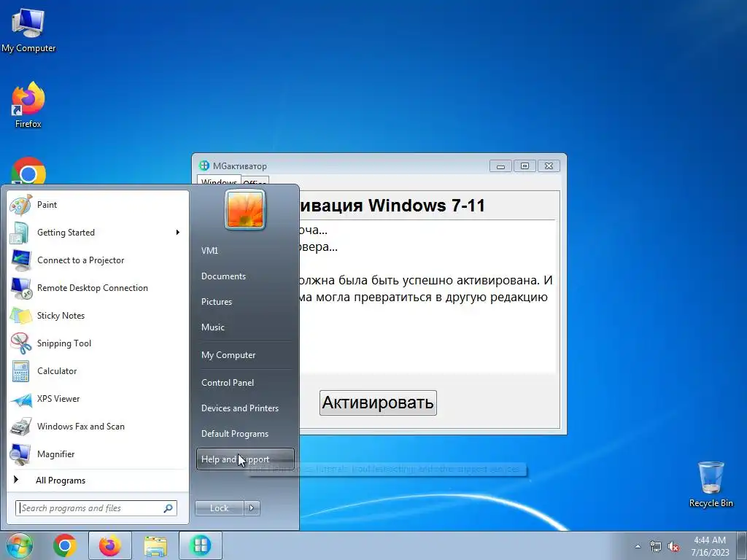Select MGактиватор taskbar icon
Screen dimensions: 747x560
pos(200,545)
